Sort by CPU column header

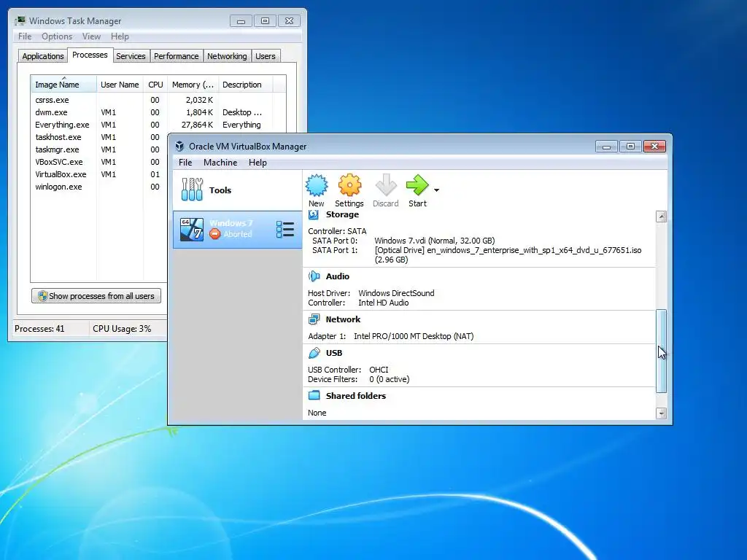tap(155, 85)
